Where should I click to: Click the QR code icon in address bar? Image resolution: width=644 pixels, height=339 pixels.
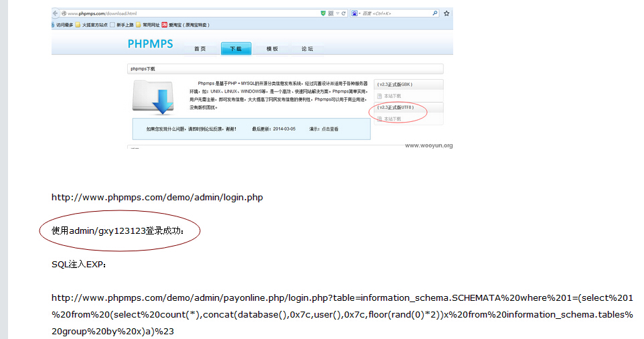[331, 13]
